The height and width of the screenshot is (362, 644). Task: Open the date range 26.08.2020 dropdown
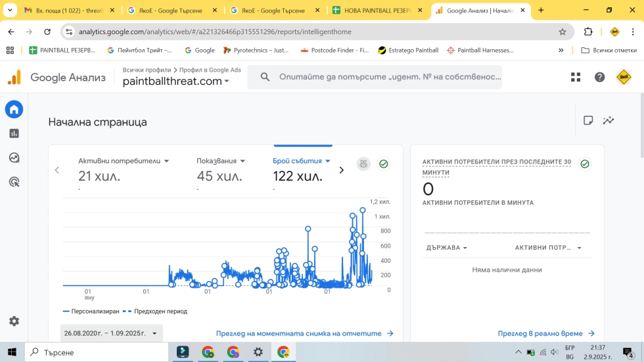coord(110,333)
